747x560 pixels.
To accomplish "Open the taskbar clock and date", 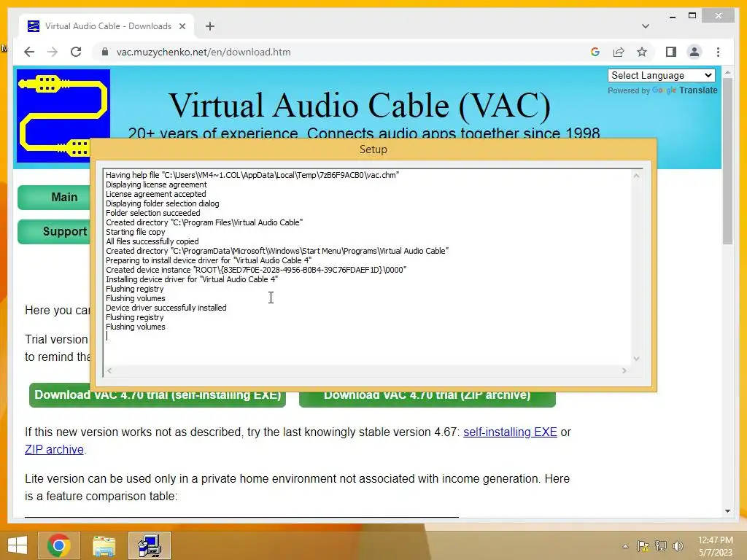I will [716, 546].
